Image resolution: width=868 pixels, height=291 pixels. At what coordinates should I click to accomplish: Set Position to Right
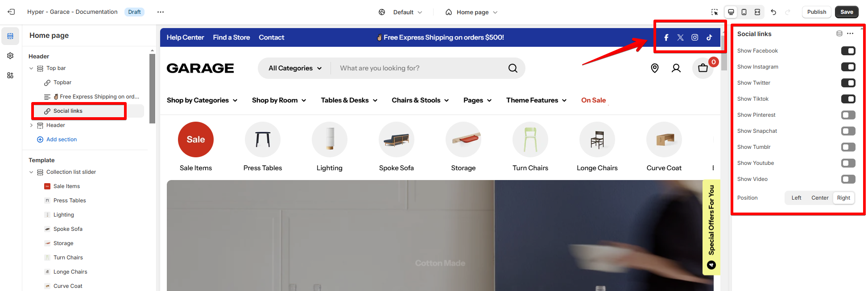coord(843,198)
